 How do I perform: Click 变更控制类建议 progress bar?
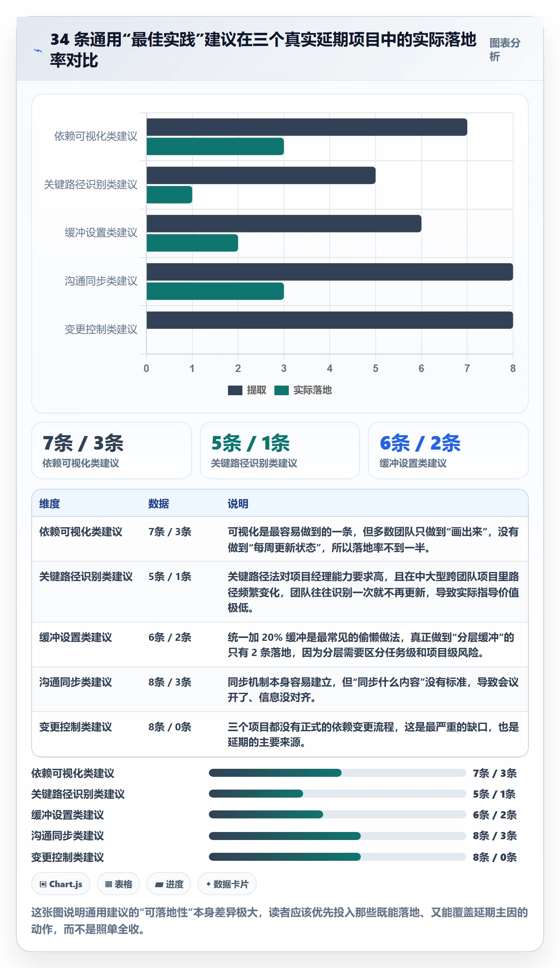tap(338, 856)
